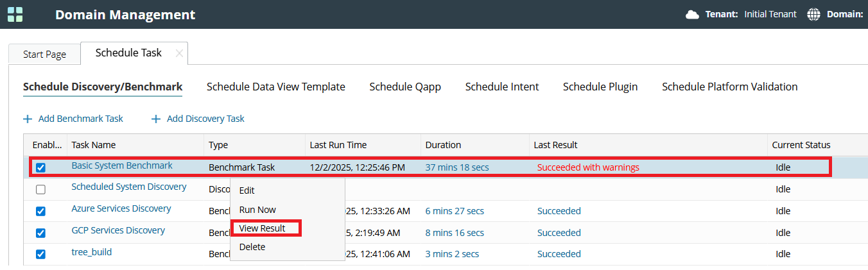The height and width of the screenshot is (270, 868).
Task: Click Idle status for Basic System Benchmark
Action: [783, 167]
